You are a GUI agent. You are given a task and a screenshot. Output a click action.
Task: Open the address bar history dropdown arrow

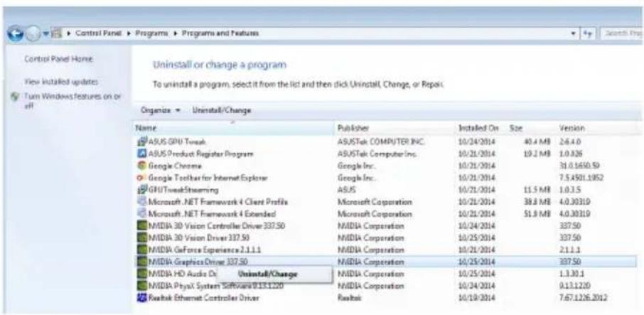[x=574, y=33]
